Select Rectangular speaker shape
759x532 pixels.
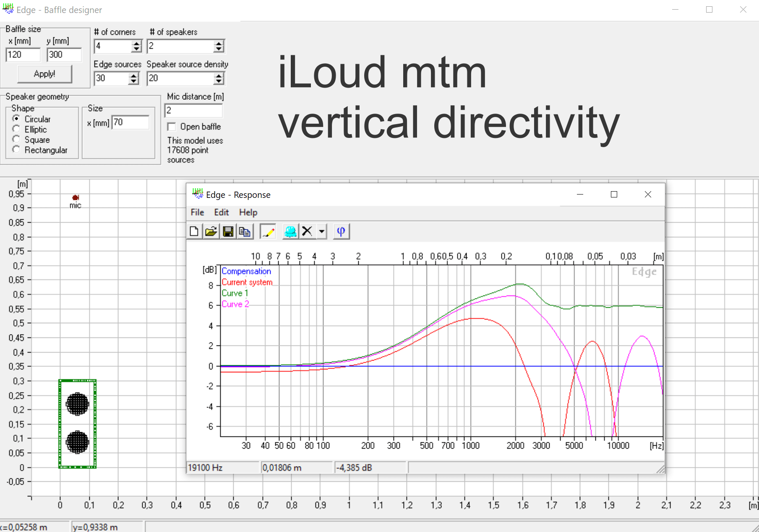(16, 150)
